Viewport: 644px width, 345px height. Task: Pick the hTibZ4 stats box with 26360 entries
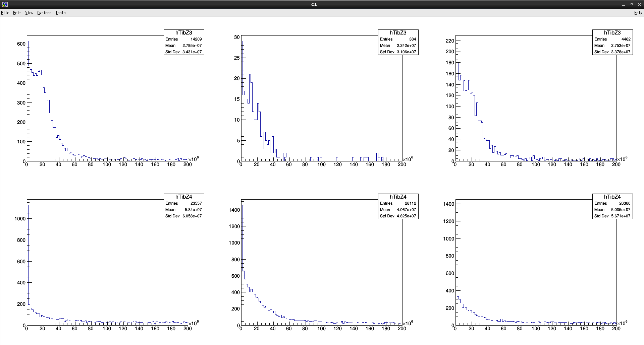(x=612, y=206)
